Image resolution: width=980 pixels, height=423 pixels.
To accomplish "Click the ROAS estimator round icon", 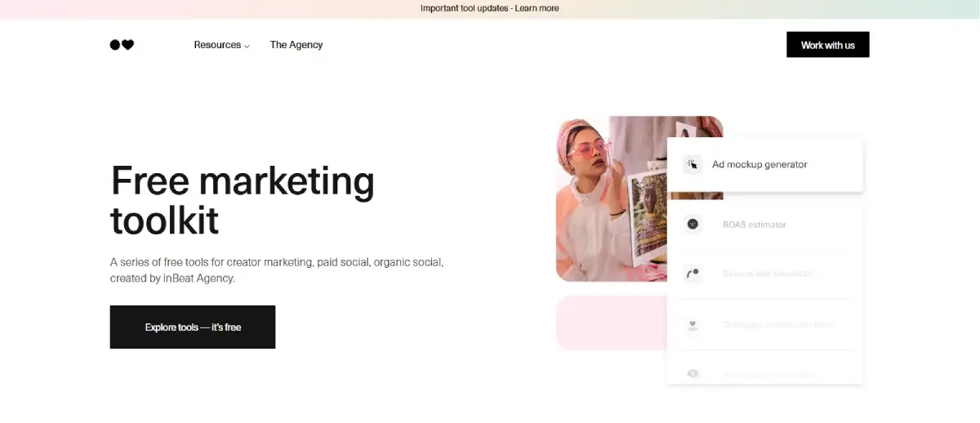I will click(693, 224).
